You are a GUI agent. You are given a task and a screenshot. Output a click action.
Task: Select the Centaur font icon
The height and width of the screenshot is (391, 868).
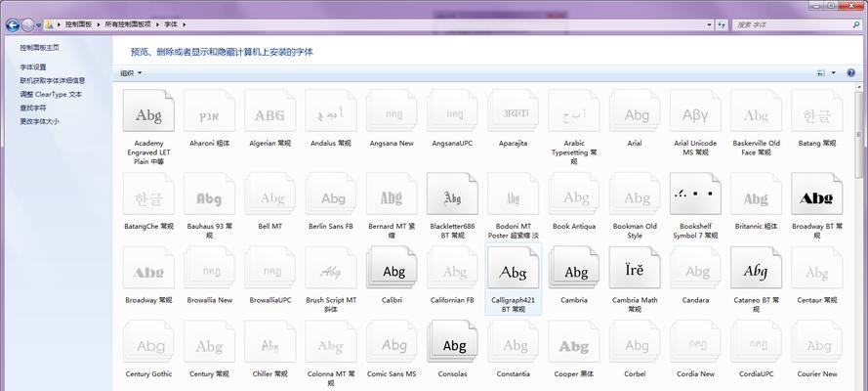click(x=817, y=268)
